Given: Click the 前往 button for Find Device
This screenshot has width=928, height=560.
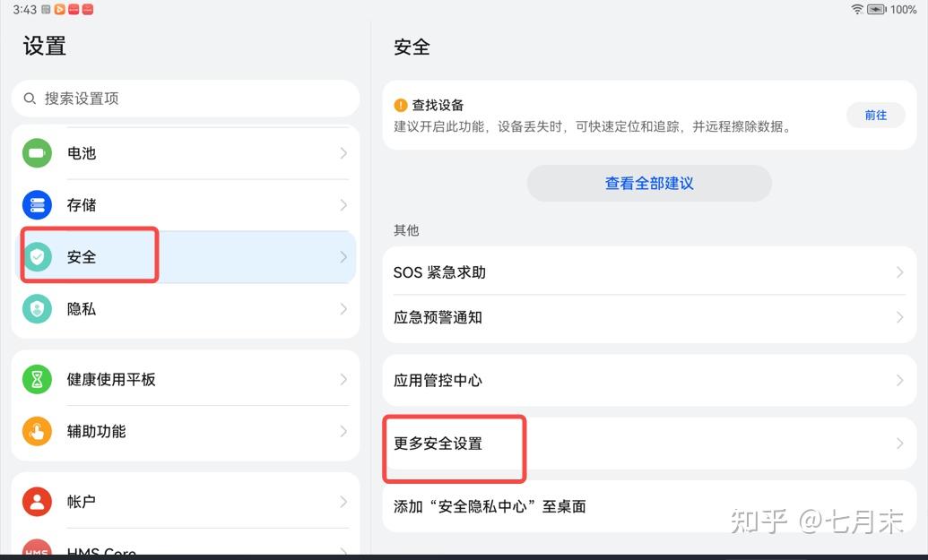Looking at the screenshot, I should pos(875,115).
